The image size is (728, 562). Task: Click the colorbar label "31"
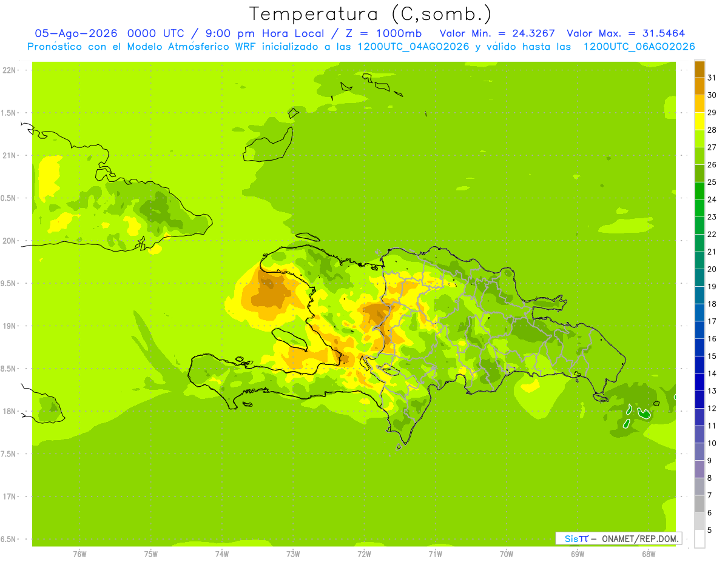pos(712,78)
